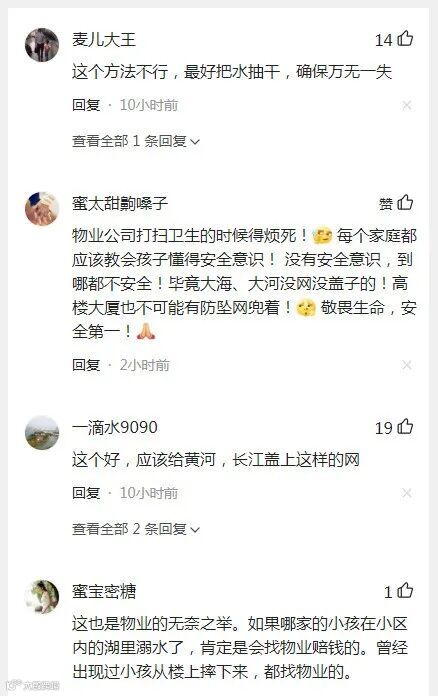This screenshot has width=438, height=696.
Task: Dismiss 麦儿大王's comment with X icon
Action: (406, 105)
